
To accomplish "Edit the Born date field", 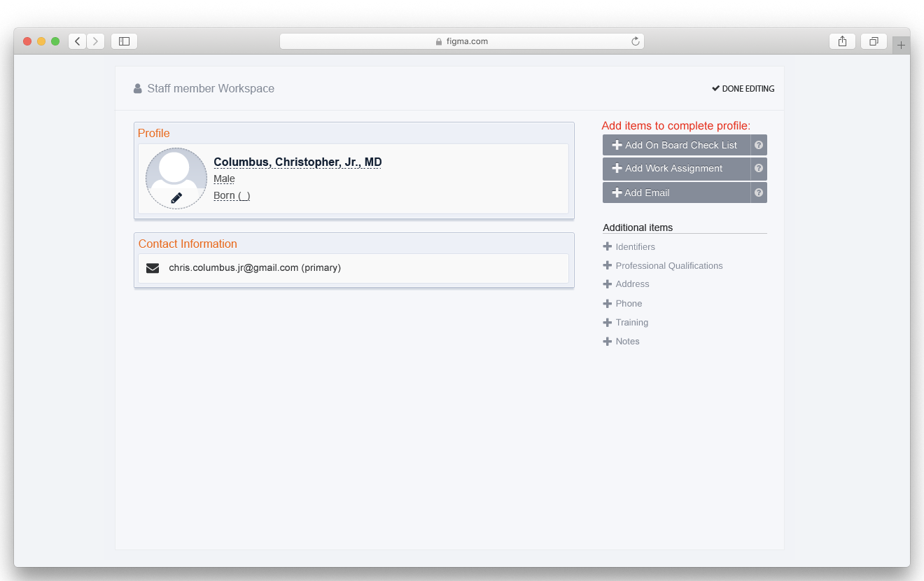I will [x=232, y=196].
